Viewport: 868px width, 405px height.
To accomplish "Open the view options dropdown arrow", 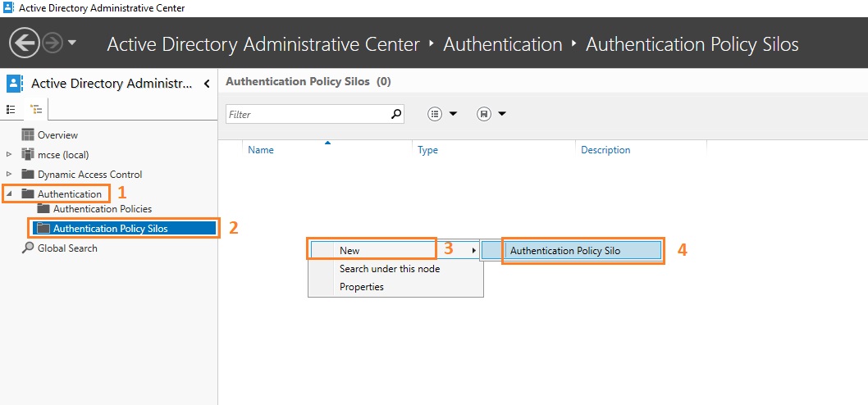I will (453, 114).
